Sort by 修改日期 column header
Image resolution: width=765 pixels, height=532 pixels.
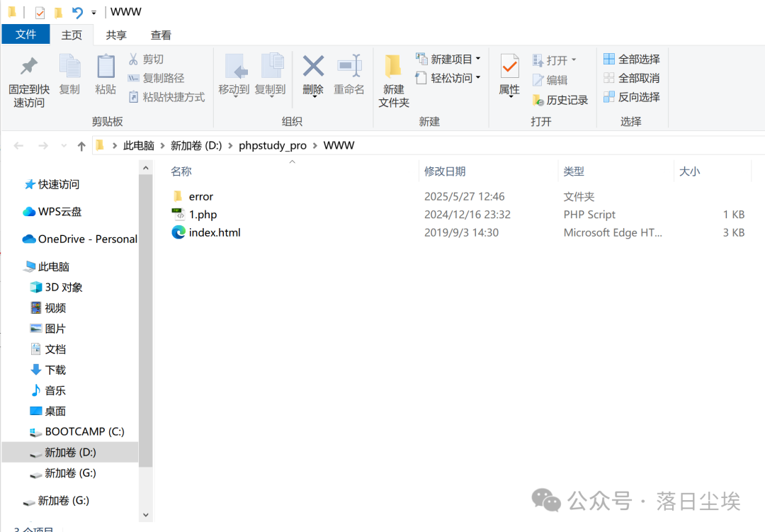444,171
